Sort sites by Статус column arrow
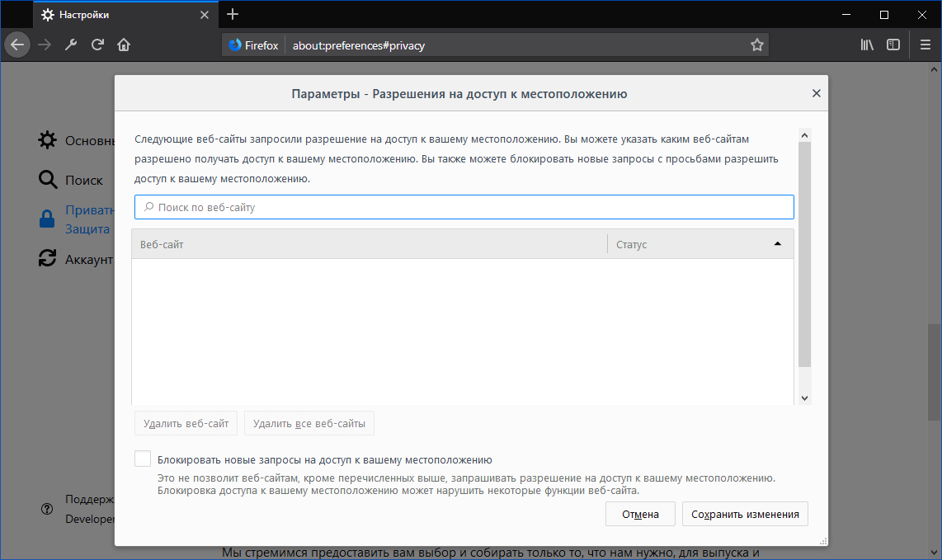The image size is (942, 560). pyautogui.click(x=776, y=243)
